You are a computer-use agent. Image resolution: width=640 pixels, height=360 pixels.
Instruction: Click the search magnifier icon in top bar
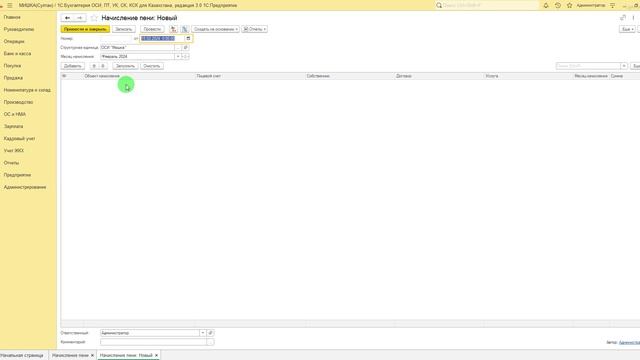coord(439,5)
